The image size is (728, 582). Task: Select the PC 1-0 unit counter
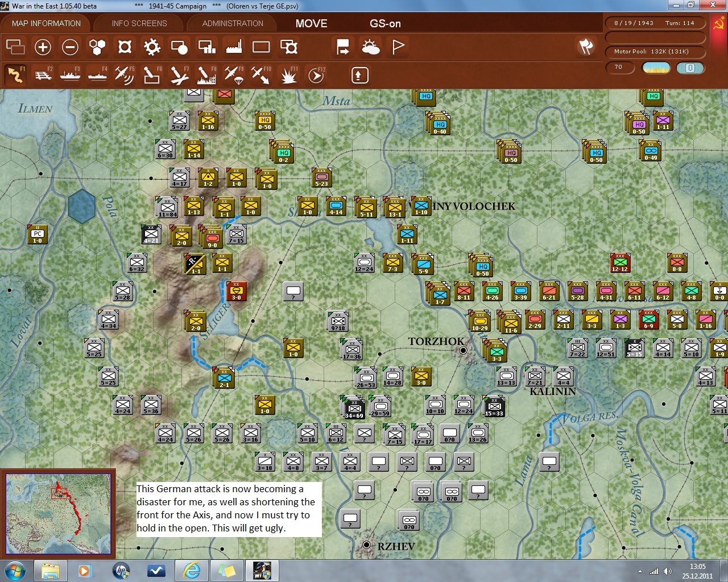[x=37, y=235]
